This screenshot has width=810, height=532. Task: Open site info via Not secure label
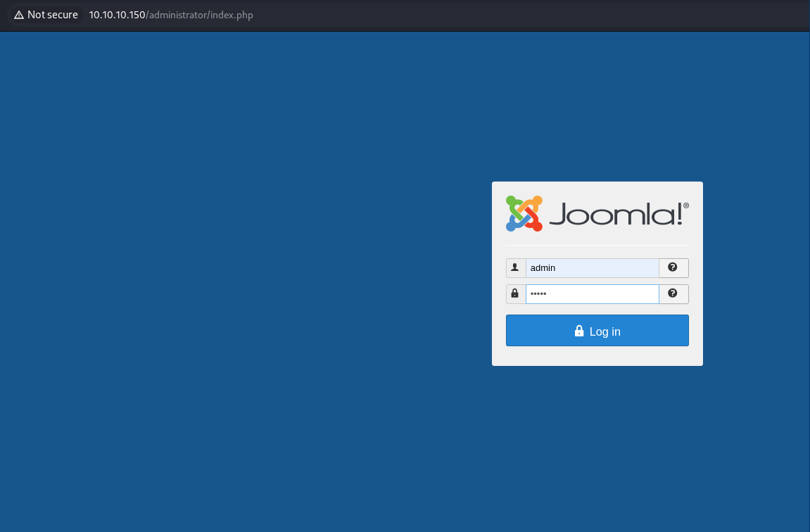tap(52, 15)
